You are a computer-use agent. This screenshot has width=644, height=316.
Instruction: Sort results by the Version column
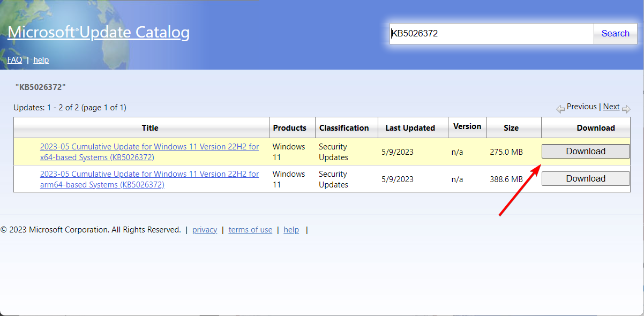467,126
